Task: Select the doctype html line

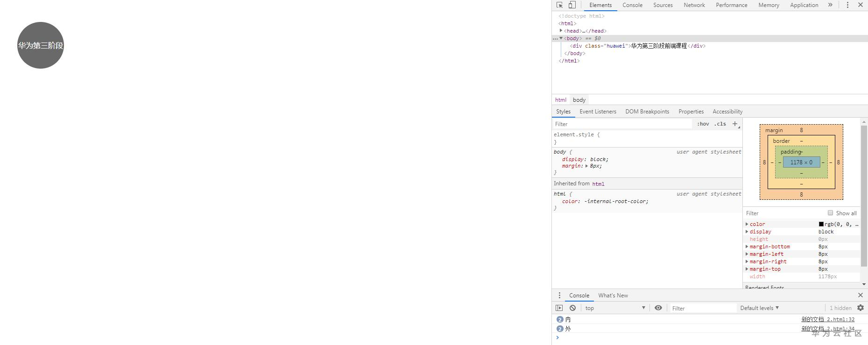Action: tap(582, 16)
